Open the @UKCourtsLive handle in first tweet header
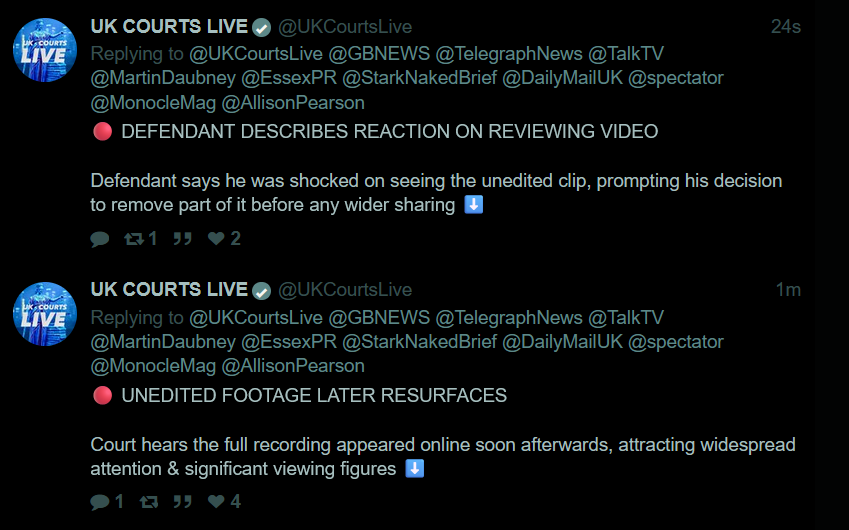 click(x=345, y=27)
